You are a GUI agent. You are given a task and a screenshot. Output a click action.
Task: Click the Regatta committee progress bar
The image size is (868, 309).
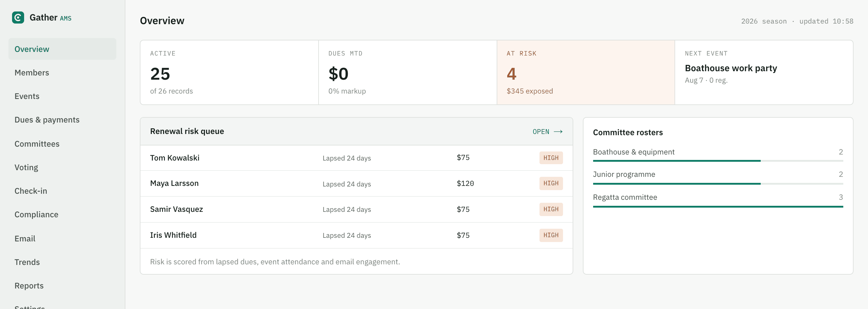click(x=718, y=206)
